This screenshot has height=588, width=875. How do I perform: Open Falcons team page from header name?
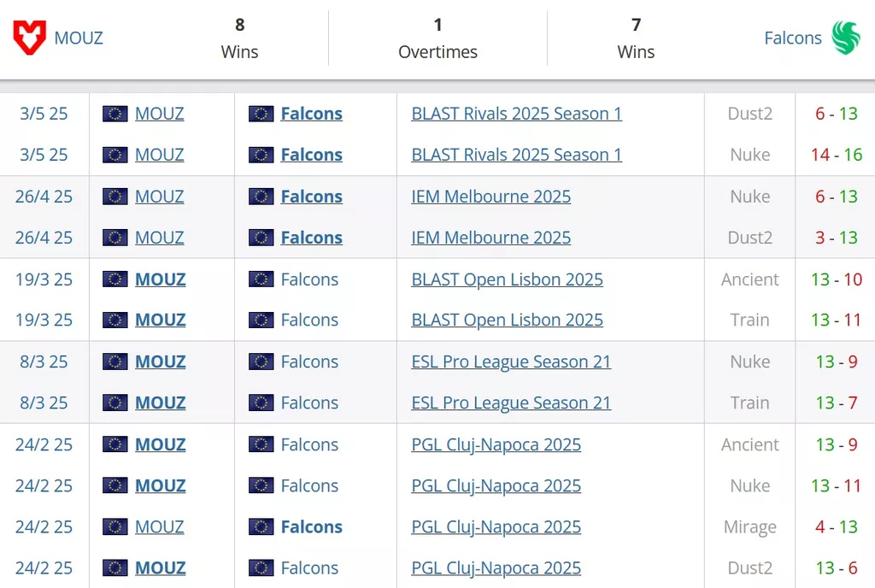click(792, 38)
